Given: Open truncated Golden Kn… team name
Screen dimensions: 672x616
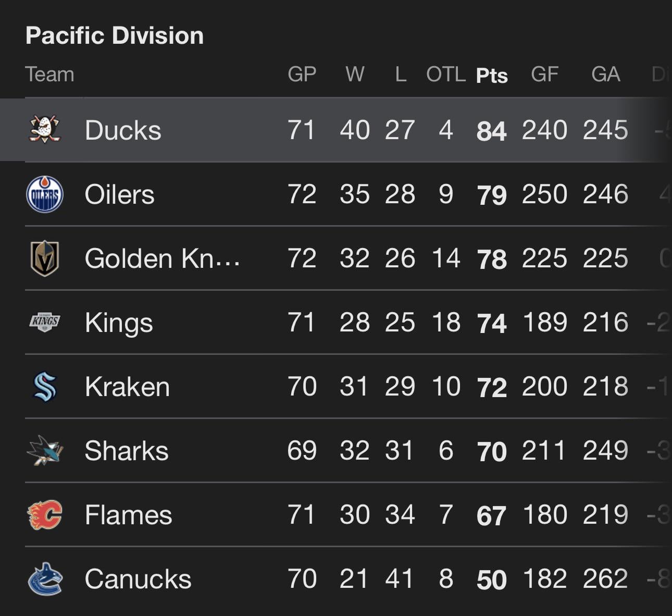Looking at the screenshot, I should point(162,258).
